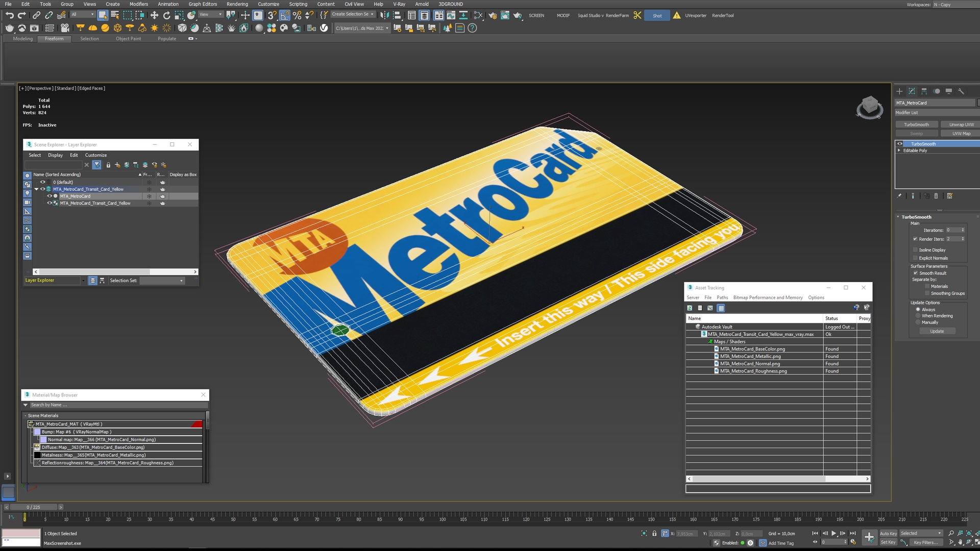This screenshot has height=551, width=980.
Task: Open Select by Name dialog icon
Action: pyautogui.click(x=115, y=15)
